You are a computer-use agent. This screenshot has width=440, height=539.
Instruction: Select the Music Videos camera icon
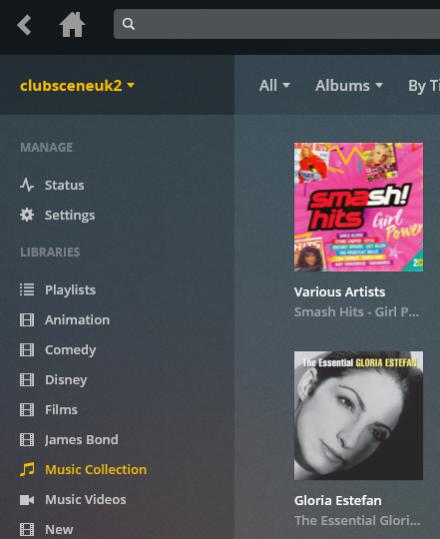click(27, 499)
